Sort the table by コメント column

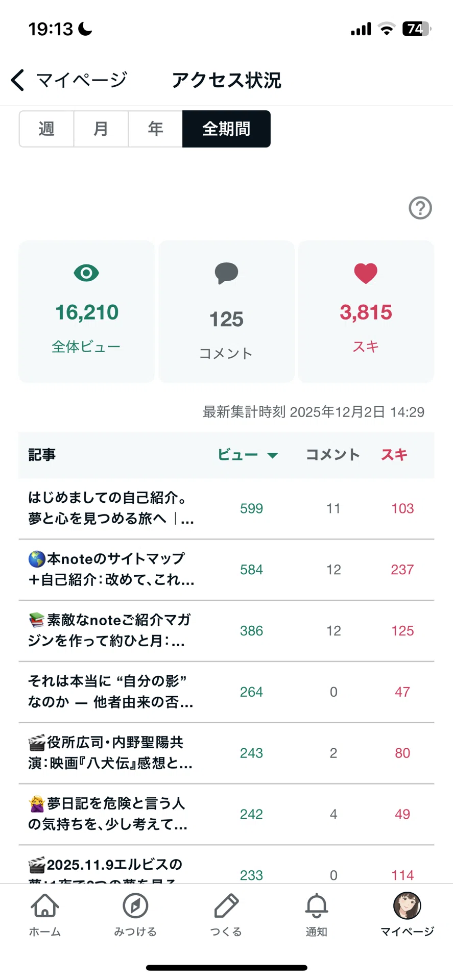point(332,455)
